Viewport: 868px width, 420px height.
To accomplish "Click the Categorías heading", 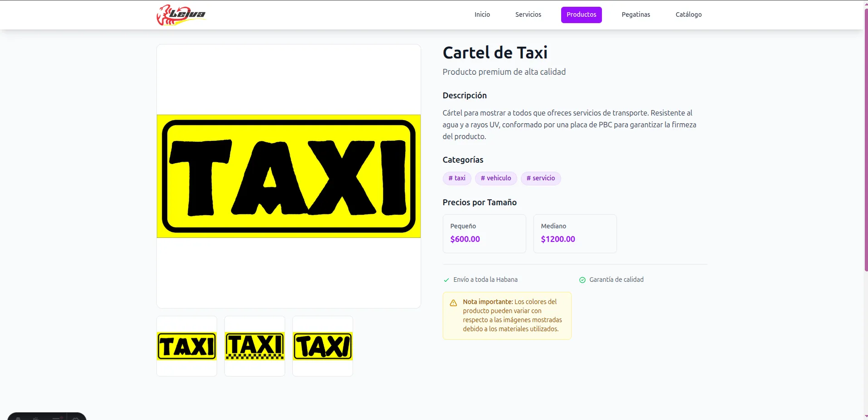I will coord(463,160).
